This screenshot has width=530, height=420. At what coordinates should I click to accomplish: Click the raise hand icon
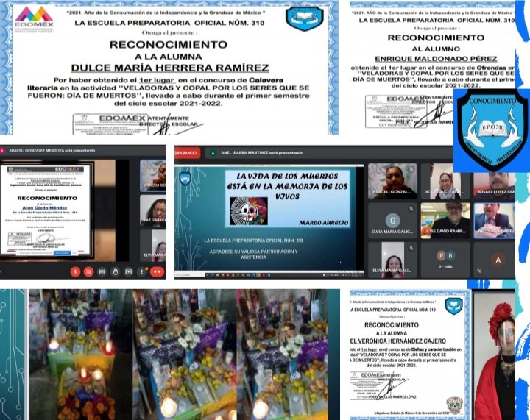(116, 271)
